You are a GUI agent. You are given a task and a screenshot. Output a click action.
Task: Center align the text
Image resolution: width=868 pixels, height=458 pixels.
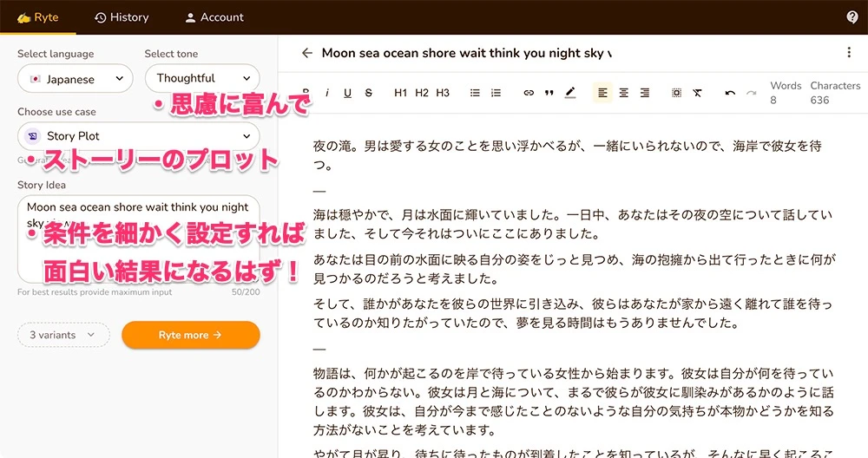click(624, 93)
